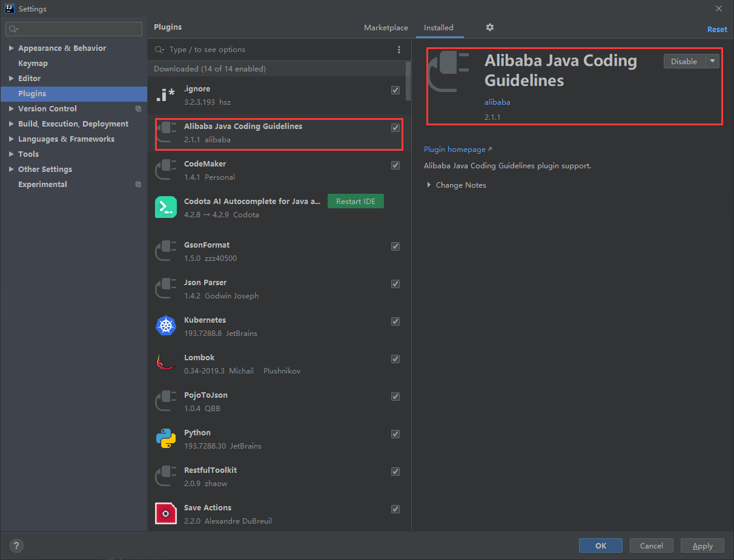Click the help question mark button
Image resolution: width=734 pixels, height=560 pixels.
(x=17, y=545)
